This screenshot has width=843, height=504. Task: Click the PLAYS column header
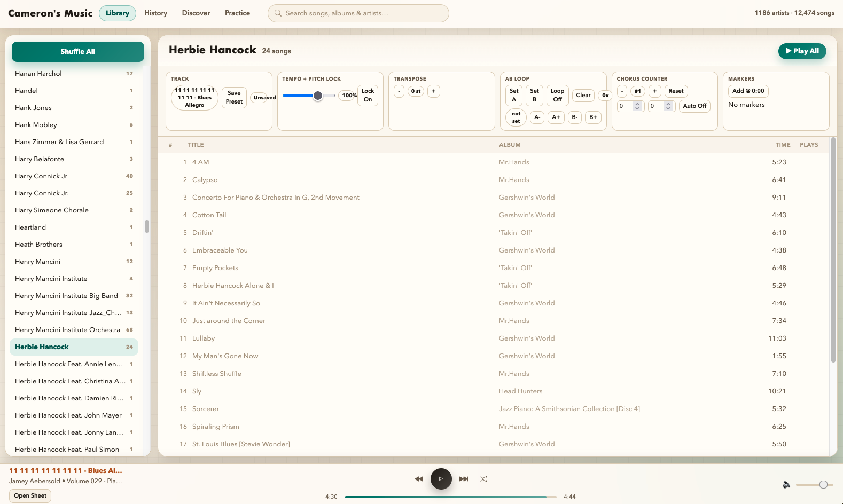[809, 145]
